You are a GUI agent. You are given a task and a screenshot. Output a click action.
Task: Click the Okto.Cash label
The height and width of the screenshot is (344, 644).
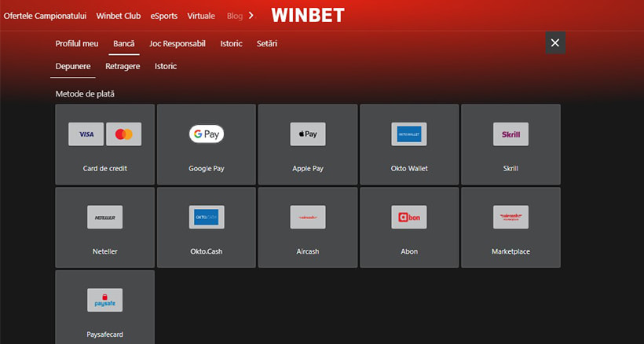207,251
